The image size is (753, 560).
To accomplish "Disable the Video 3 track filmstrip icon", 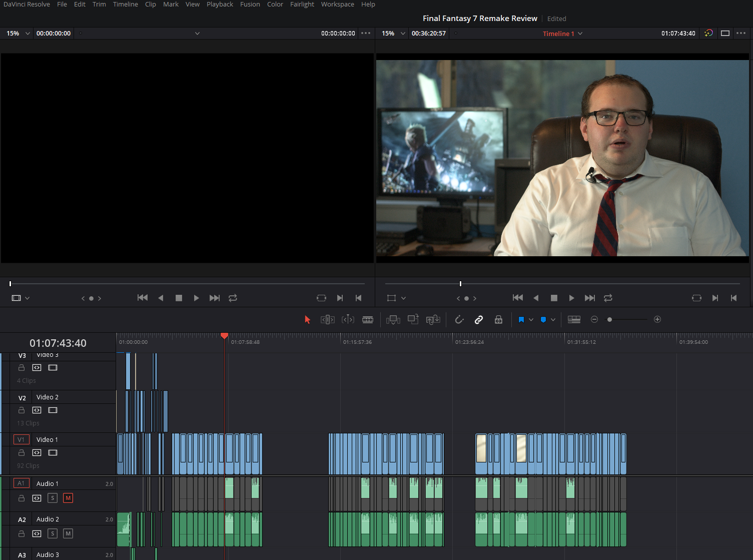I will tap(53, 367).
